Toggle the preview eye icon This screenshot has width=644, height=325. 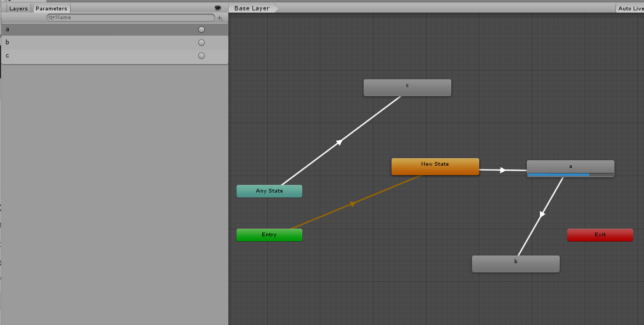(x=217, y=8)
